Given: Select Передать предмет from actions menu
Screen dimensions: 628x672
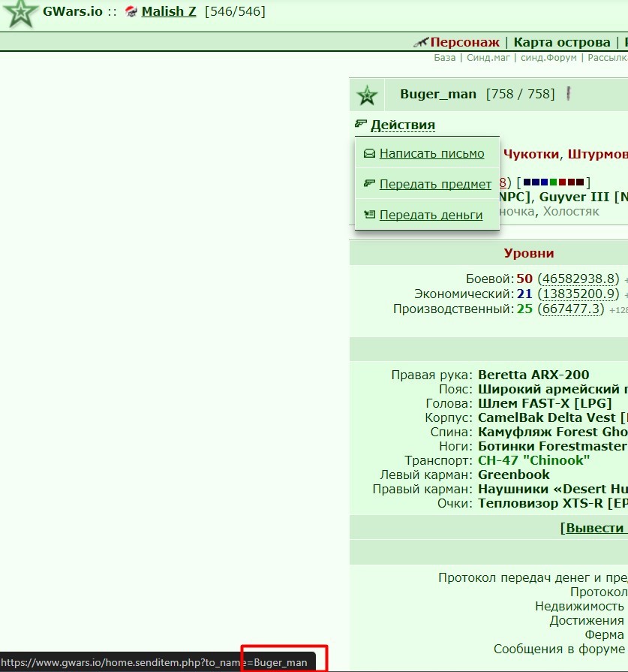Looking at the screenshot, I should 435,184.
